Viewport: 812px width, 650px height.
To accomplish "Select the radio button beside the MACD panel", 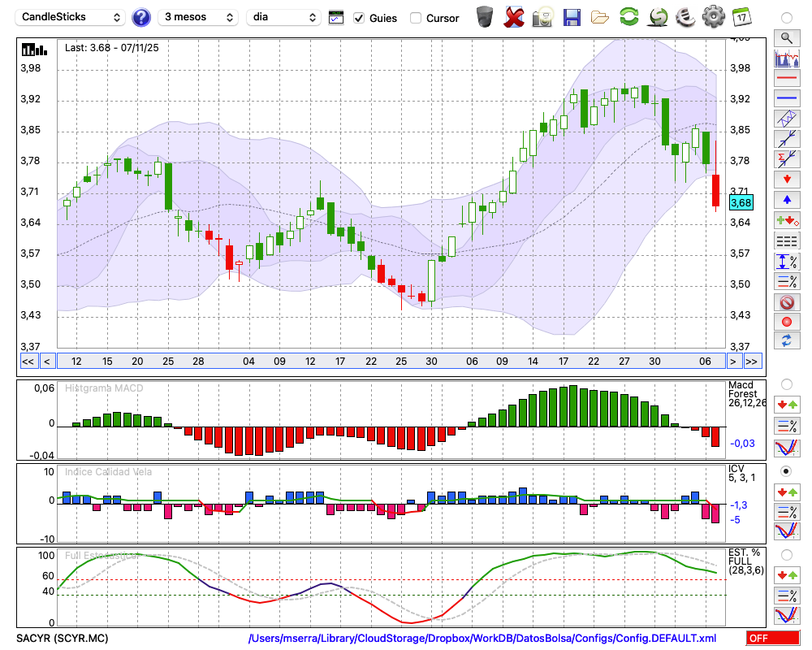I will (786, 383).
